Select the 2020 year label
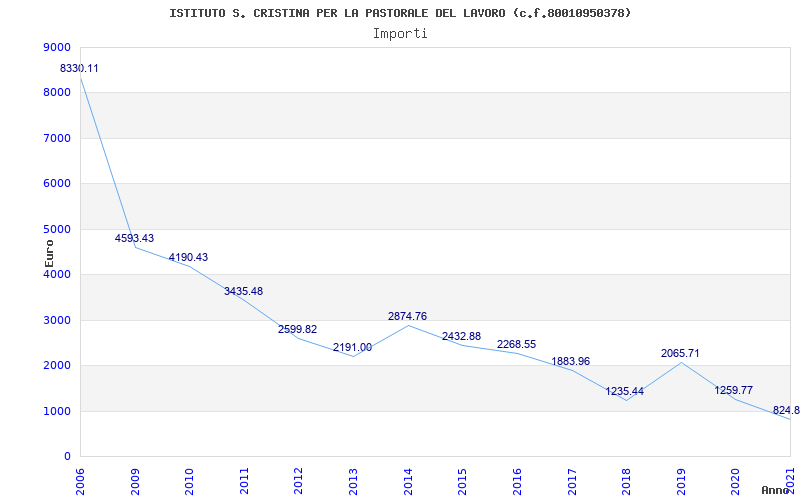This screenshot has height=500, width=800. pyautogui.click(x=736, y=481)
